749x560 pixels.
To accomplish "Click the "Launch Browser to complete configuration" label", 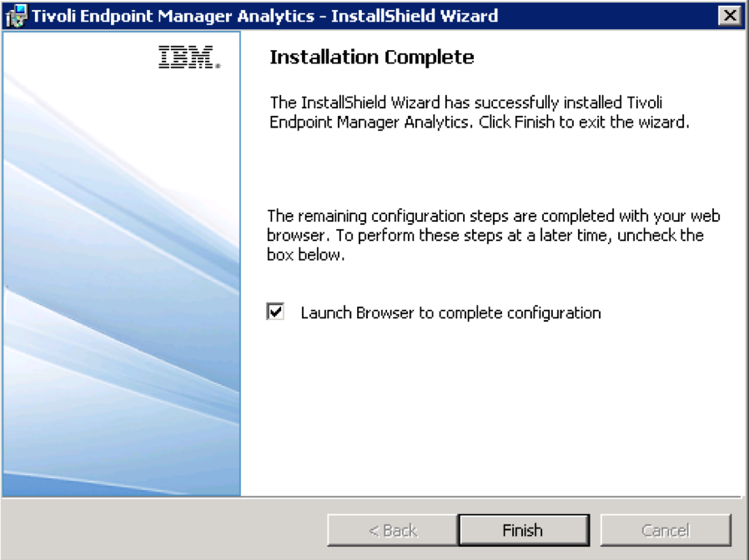I will pos(450,313).
